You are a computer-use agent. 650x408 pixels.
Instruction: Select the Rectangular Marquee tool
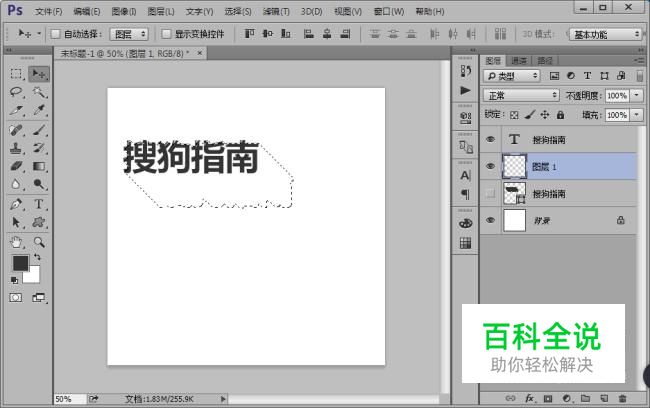16,74
